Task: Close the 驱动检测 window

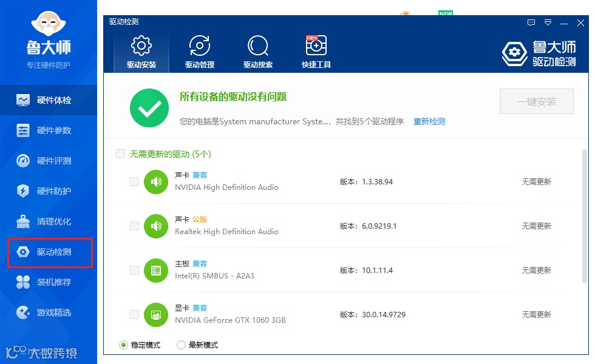Action: (x=580, y=23)
